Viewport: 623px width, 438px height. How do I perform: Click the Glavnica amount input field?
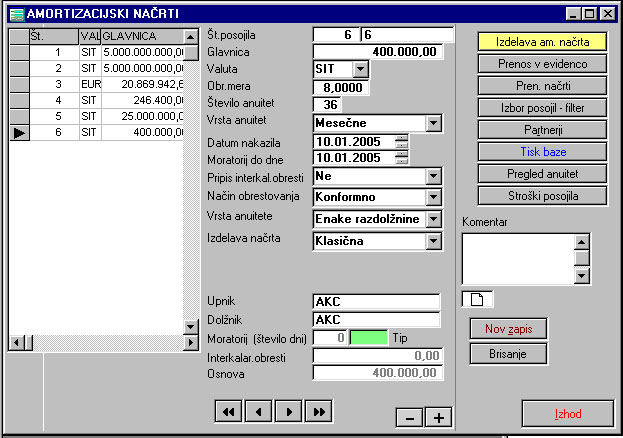tap(378, 52)
